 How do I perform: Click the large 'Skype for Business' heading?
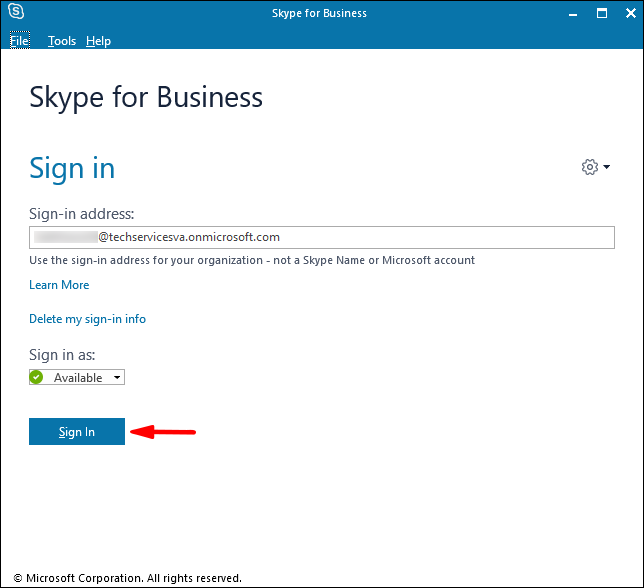(146, 98)
